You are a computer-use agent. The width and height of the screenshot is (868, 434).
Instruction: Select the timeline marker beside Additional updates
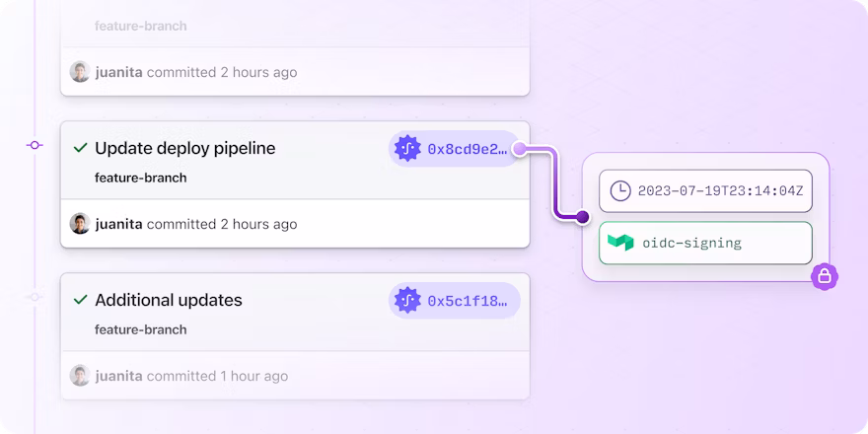click(35, 296)
